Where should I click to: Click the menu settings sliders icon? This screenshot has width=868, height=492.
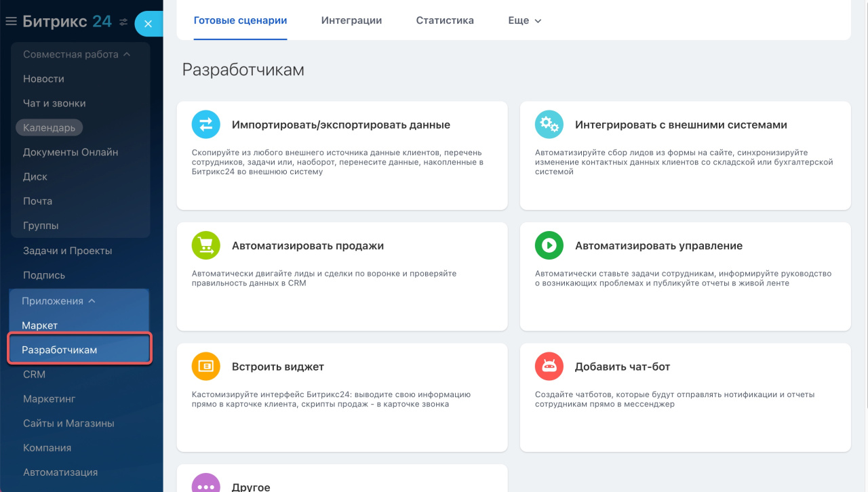(123, 22)
